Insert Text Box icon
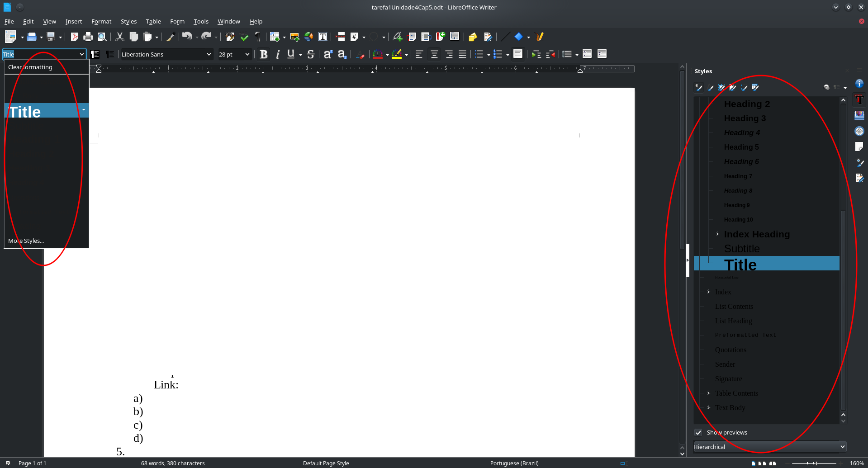Viewport: 868px width, 468px height. (323, 37)
